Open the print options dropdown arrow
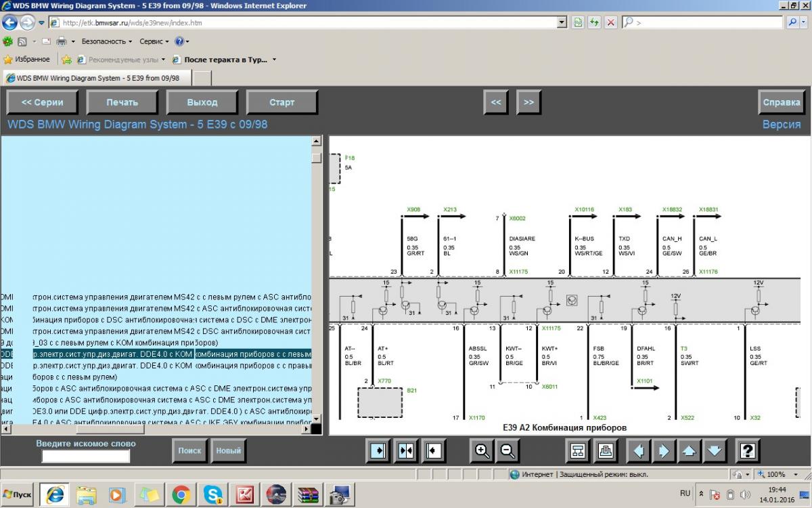812x508 pixels. pyautogui.click(x=73, y=41)
